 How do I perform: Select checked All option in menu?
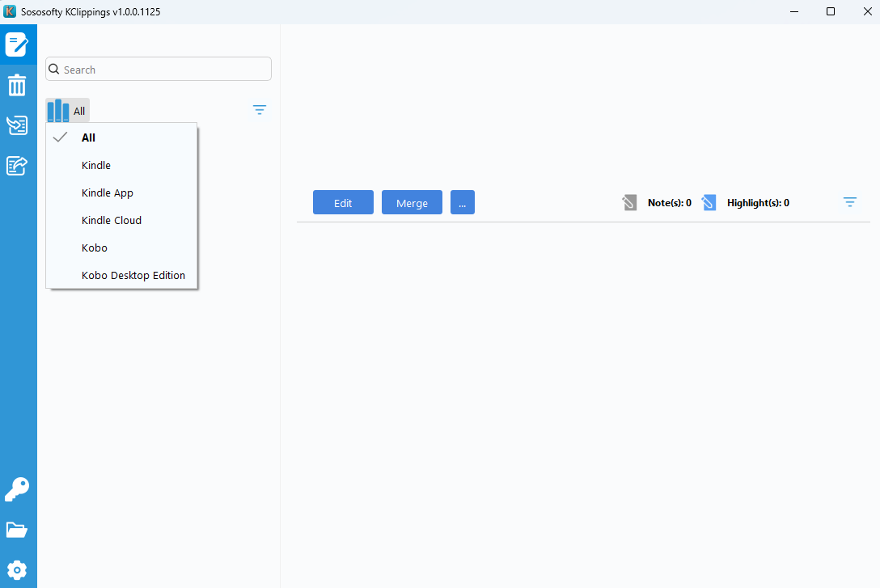point(122,137)
